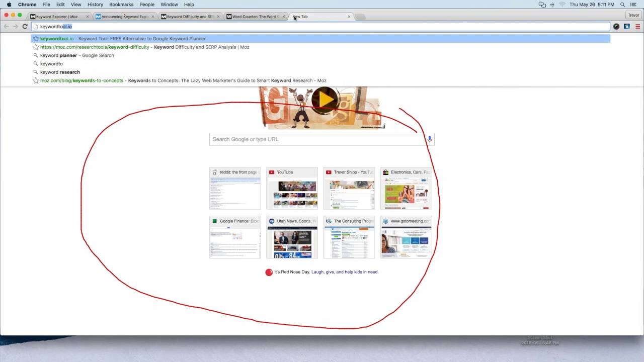
Task: Open the Utah News, Sports thumbnail
Action: pos(292,237)
